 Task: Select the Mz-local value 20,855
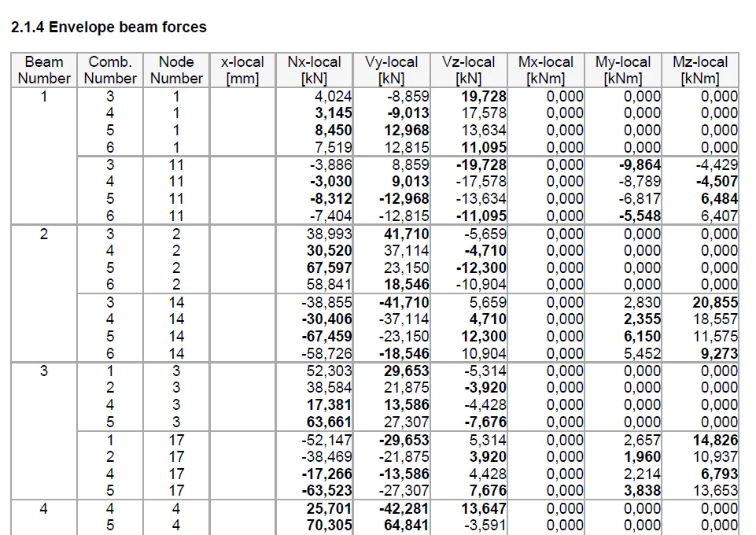point(715,302)
